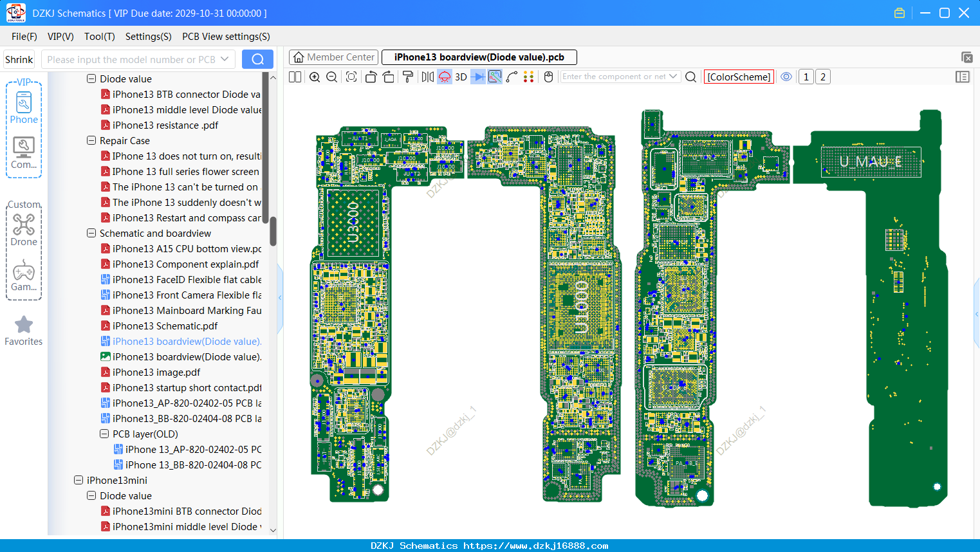The image size is (980, 552).
Task: Toggle the red highlighted semicircle tool
Action: pos(445,77)
